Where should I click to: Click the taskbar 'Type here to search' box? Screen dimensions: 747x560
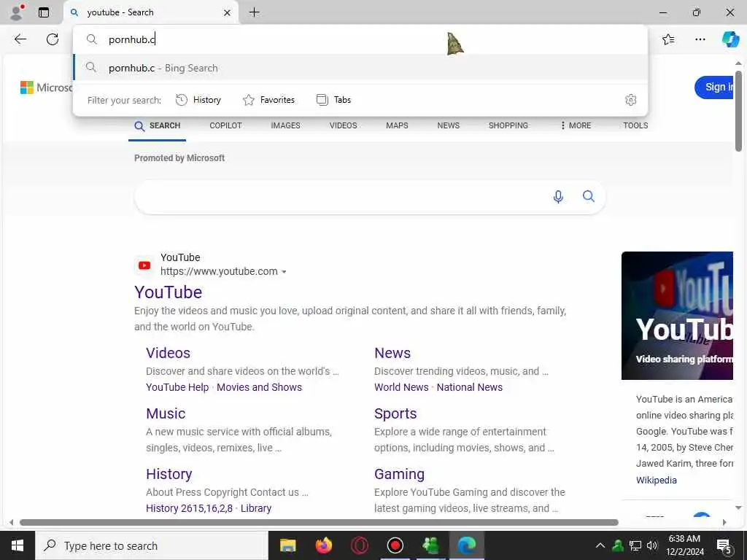tap(152, 545)
